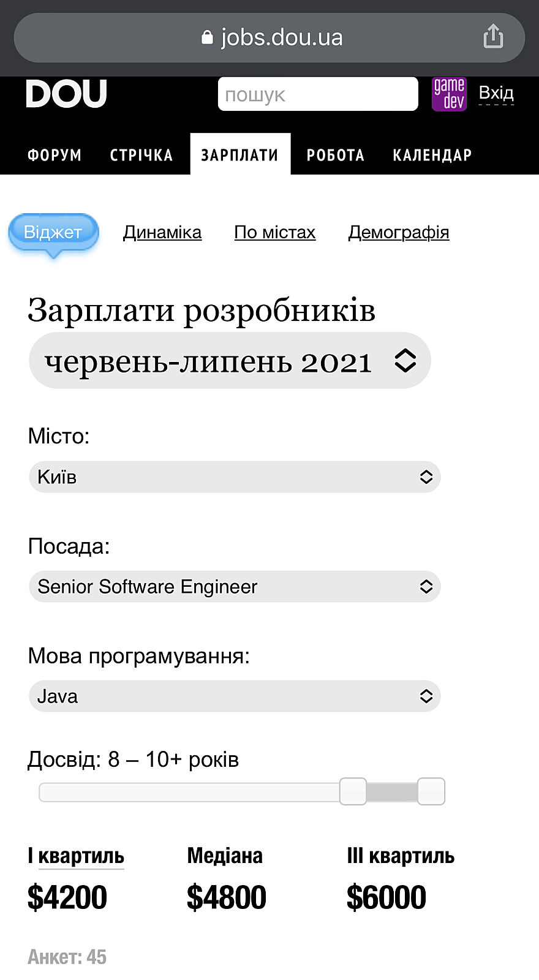The width and height of the screenshot is (539, 980).
Task: Open the Демографія link
Action: pos(399,232)
